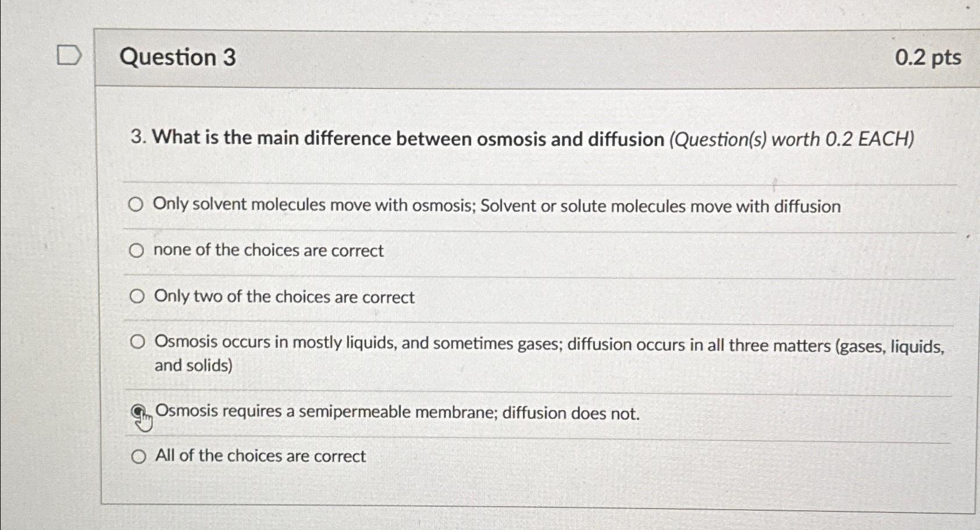This screenshot has height=530, width=980.
Task: Select 'none of the choices are correct' option
Action: (x=137, y=250)
